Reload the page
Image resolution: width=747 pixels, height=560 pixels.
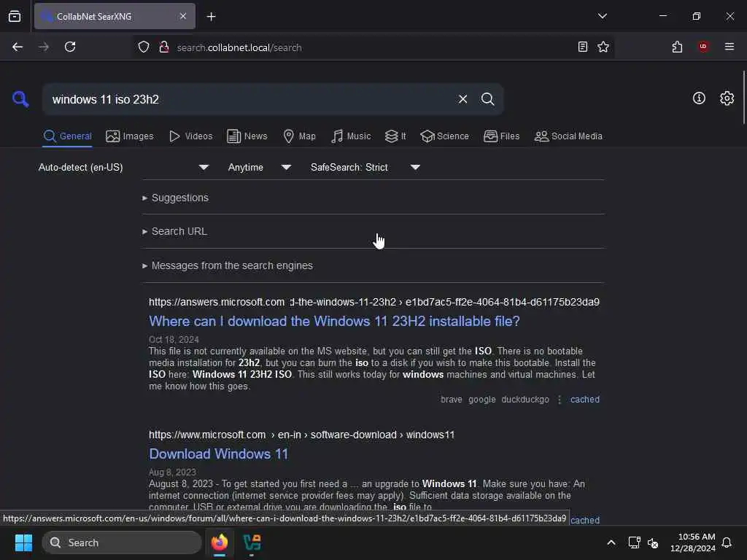[x=70, y=47]
